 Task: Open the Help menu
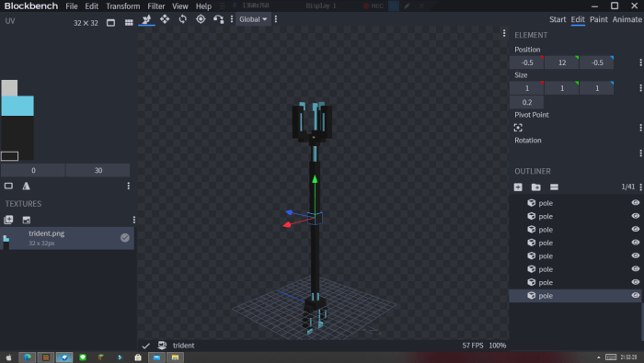(203, 6)
